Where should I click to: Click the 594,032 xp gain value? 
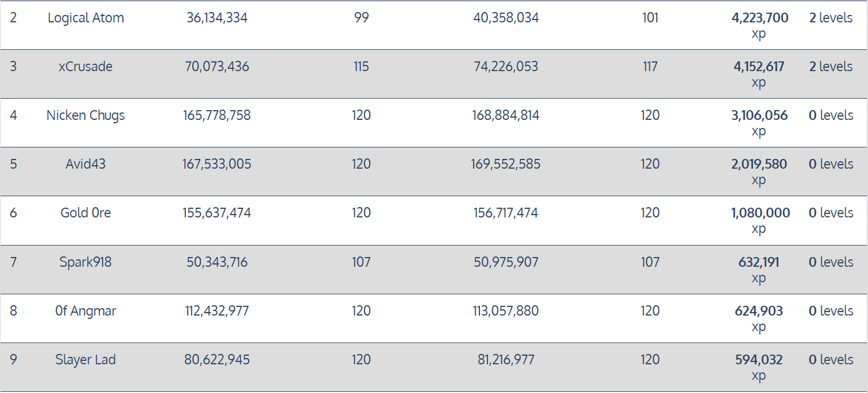(758, 360)
